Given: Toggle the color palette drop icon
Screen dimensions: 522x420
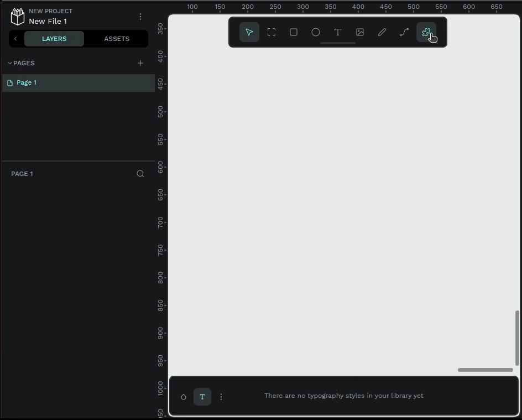Looking at the screenshot, I should tap(184, 397).
